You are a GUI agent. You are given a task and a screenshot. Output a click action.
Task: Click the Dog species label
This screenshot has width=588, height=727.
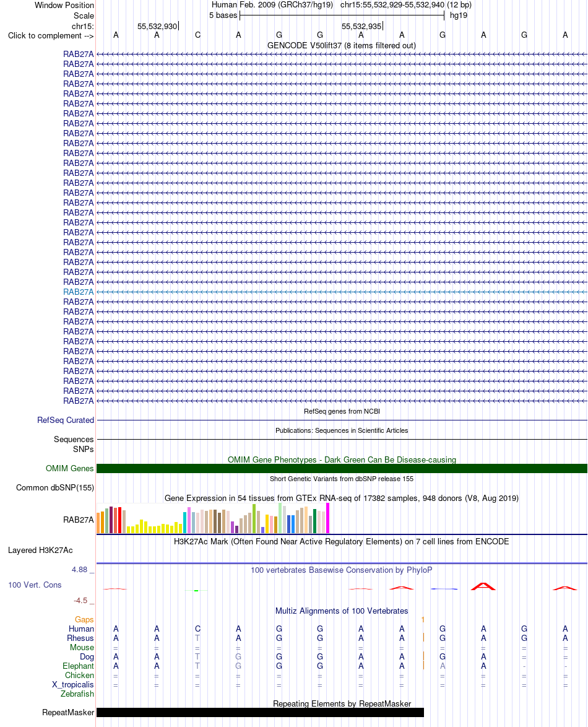point(87,656)
